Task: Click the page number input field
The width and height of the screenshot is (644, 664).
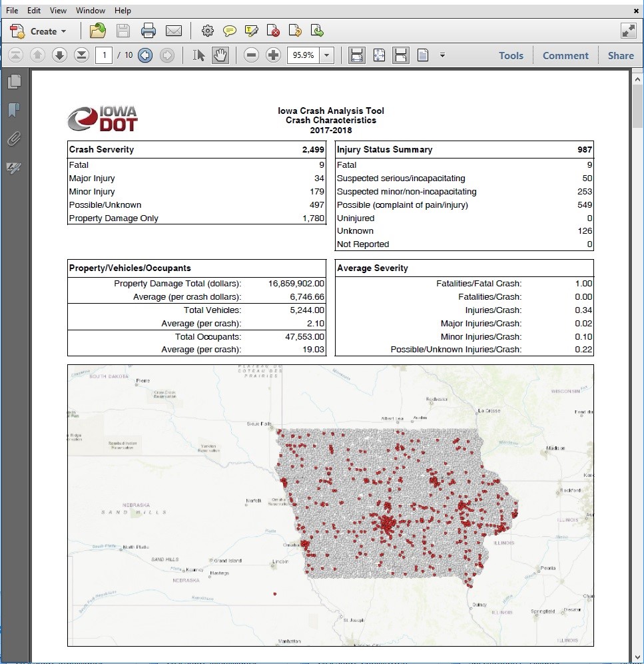Action: pyautogui.click(x=103, y=55)
